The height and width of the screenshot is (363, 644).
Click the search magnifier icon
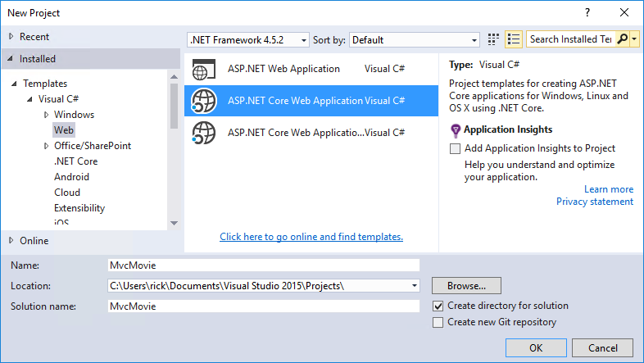pos(623,39)
